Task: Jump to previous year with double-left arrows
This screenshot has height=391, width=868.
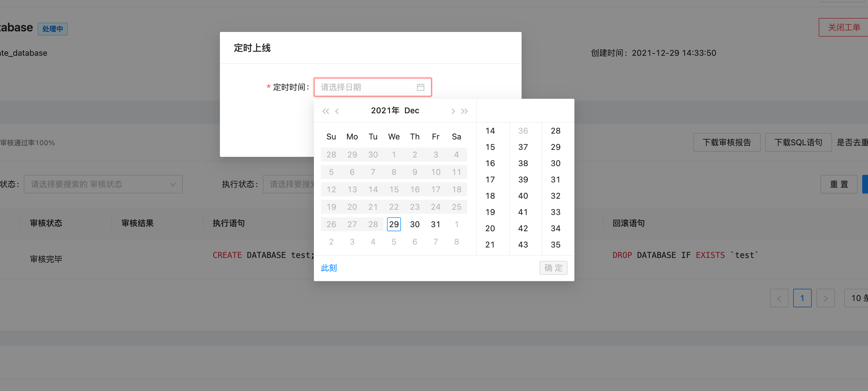Action: pos(325,111)
